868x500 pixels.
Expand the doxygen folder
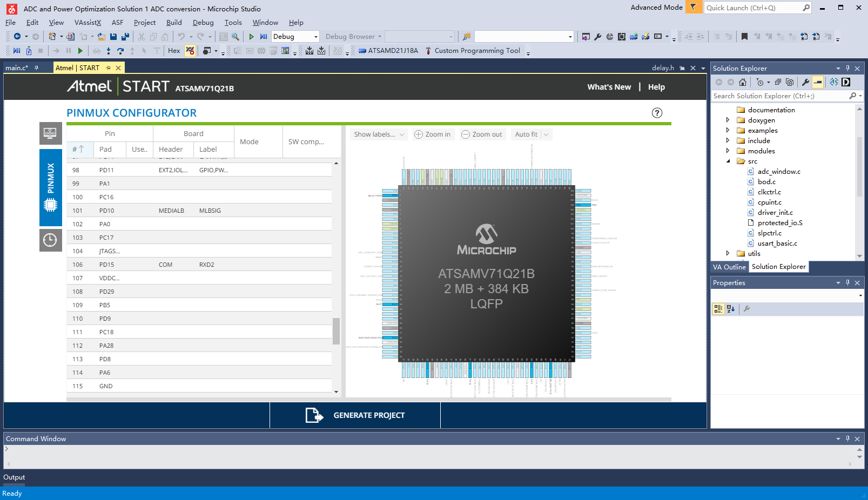coord(728,120)
